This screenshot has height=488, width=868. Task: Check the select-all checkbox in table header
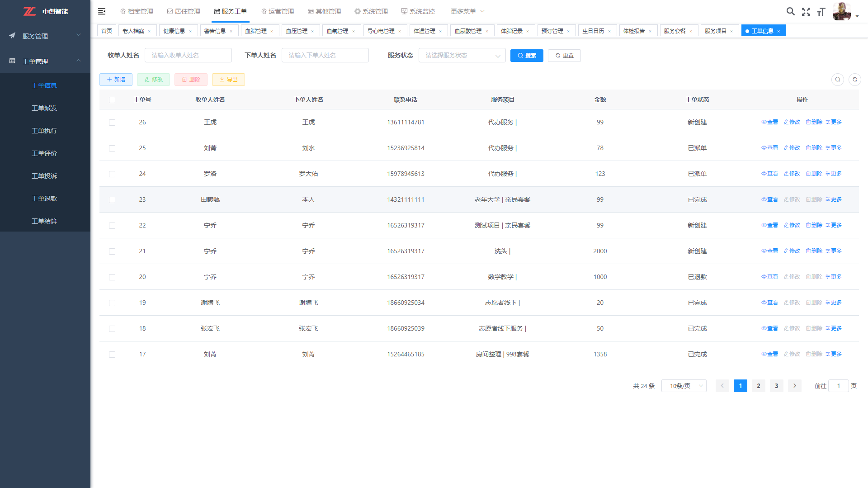coord(112,100)
